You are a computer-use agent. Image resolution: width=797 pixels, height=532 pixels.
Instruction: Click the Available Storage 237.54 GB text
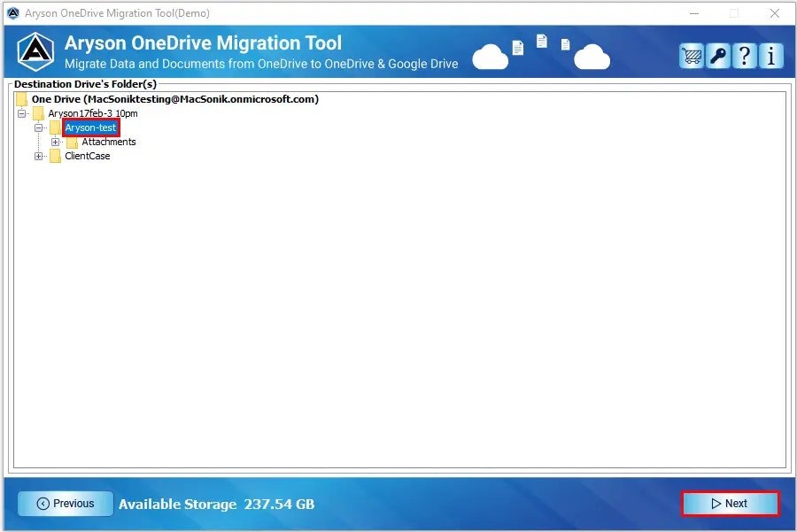217,504
